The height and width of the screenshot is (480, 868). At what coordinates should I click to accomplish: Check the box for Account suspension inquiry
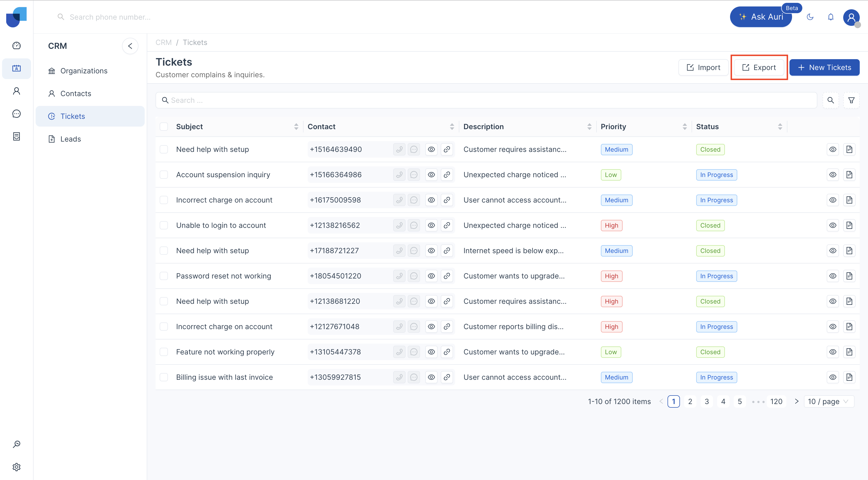[x=164, y=175]
